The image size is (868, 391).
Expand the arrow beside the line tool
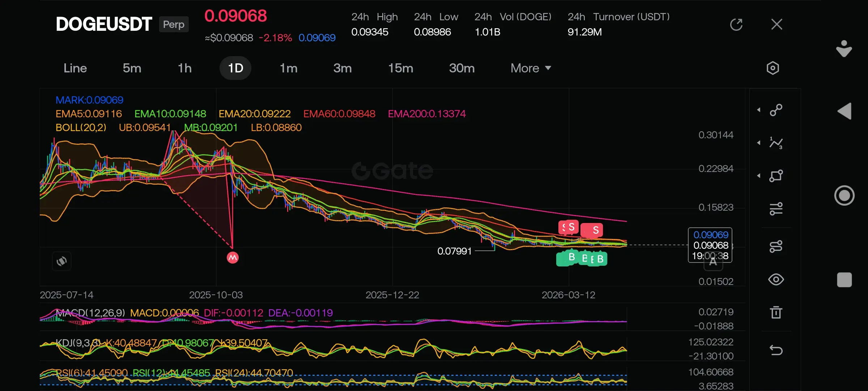click(x=759, y=110)
